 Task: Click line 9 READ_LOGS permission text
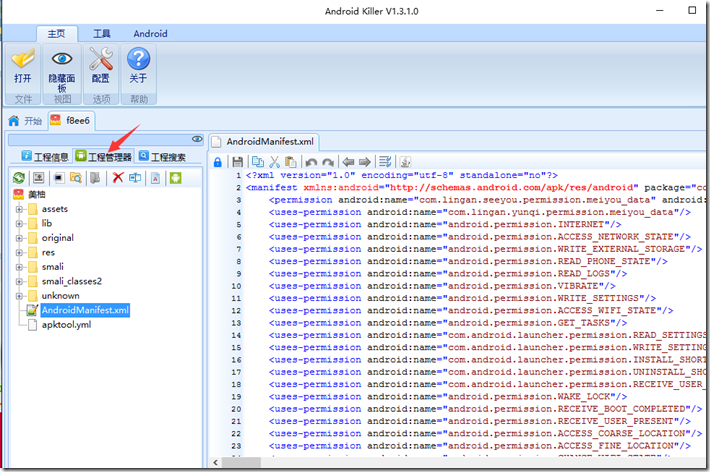click(448, 274)
